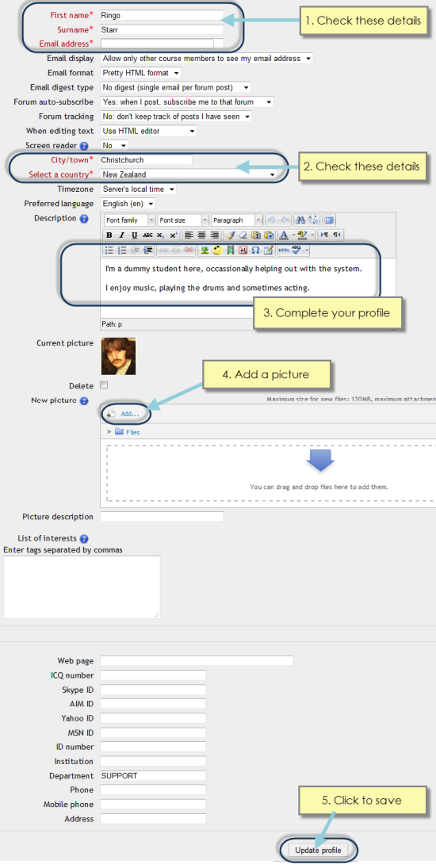Open the Select a country dropdown
436x868 pixels.
189,174
